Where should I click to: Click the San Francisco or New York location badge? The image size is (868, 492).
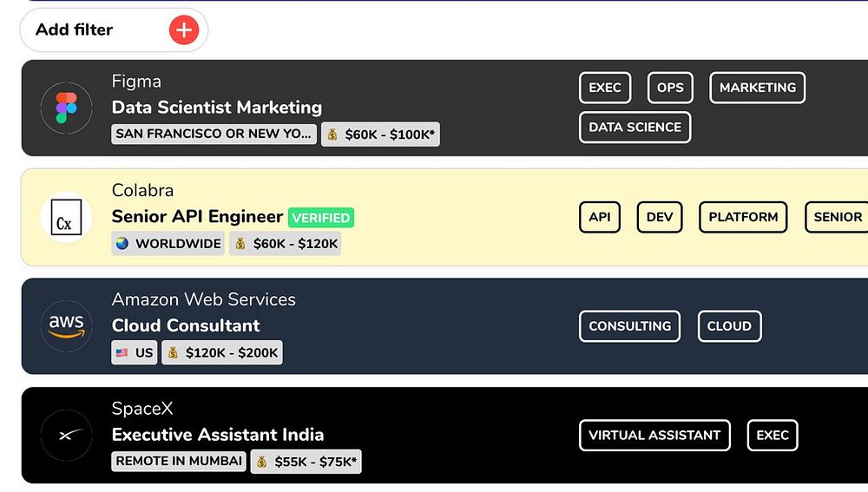coord(214,134)
